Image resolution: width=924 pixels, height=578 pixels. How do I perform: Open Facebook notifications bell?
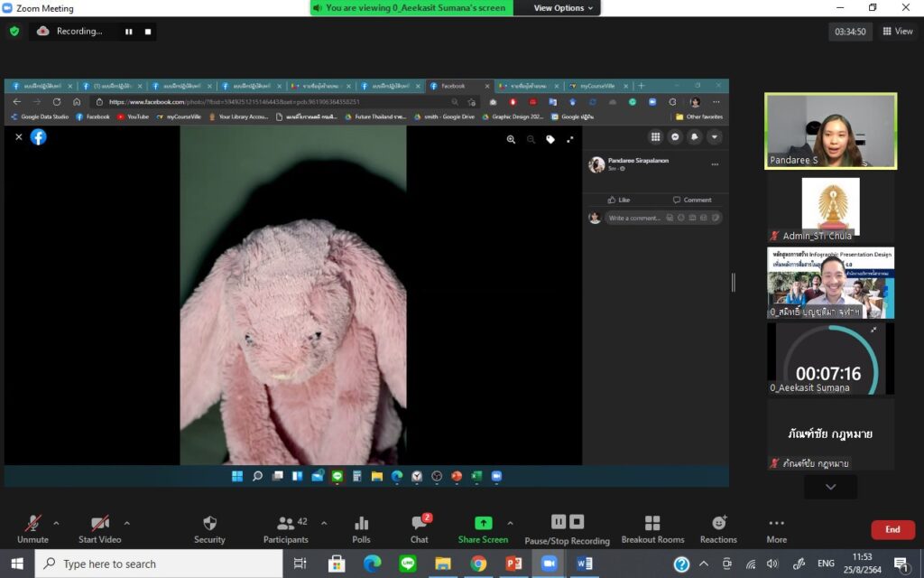pyautogui.click(x=695, y=137)
